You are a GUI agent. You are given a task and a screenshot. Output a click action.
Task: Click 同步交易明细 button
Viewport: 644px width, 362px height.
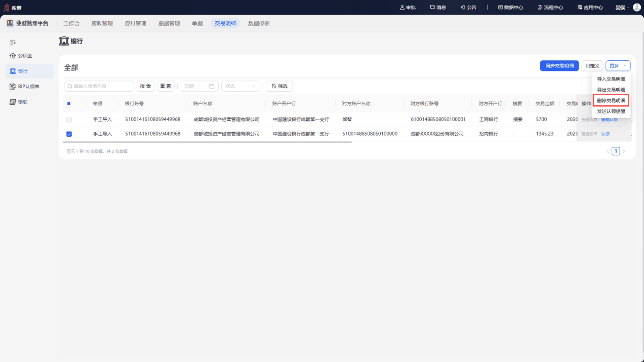(559, 66)
